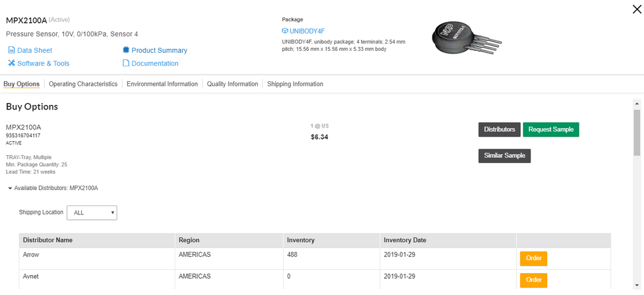Open Software & Tools link
This screenshot has height=295, width=644.
pos(43,63)
